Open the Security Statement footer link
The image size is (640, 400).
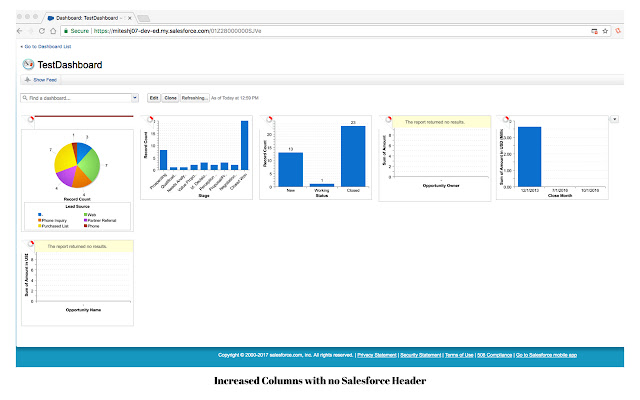(x=420, y=355)
